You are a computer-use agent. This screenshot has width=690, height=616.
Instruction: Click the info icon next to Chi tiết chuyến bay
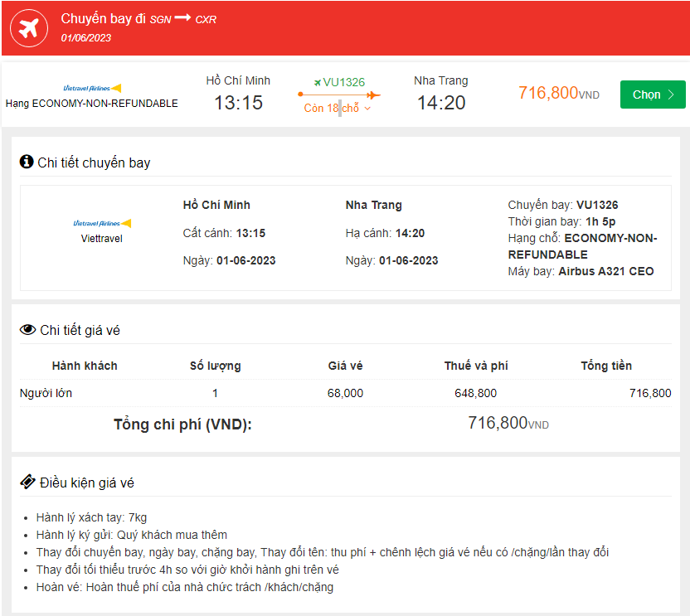click(x=27, y=162)
